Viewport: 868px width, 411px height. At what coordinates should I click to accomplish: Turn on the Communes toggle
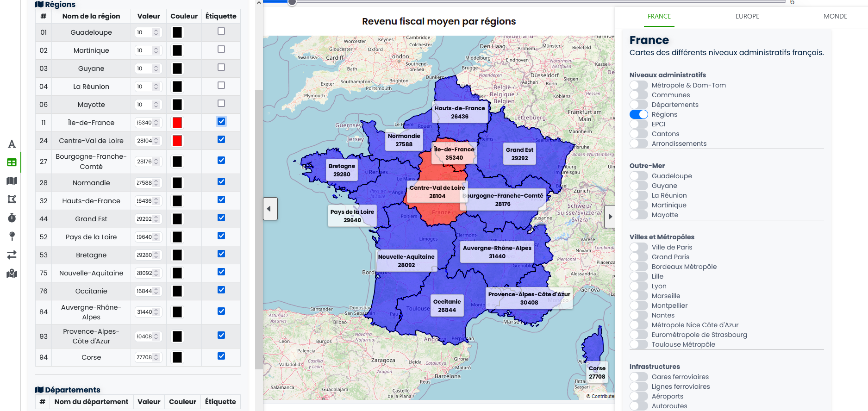[639, 95]
